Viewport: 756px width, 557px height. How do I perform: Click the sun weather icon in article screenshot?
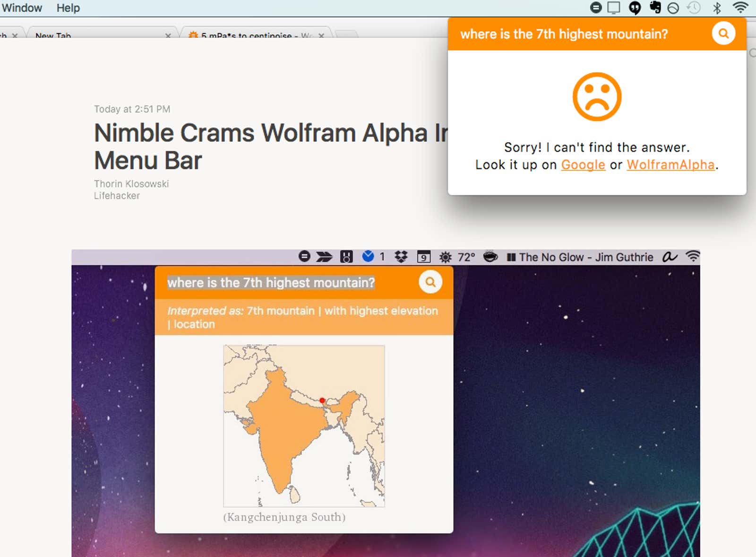click(445, 257)
